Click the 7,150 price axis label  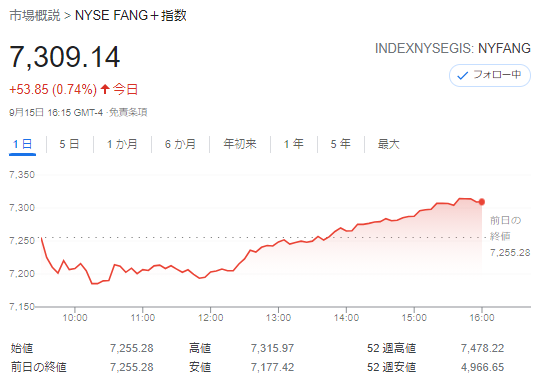click(x=22, y=306)
